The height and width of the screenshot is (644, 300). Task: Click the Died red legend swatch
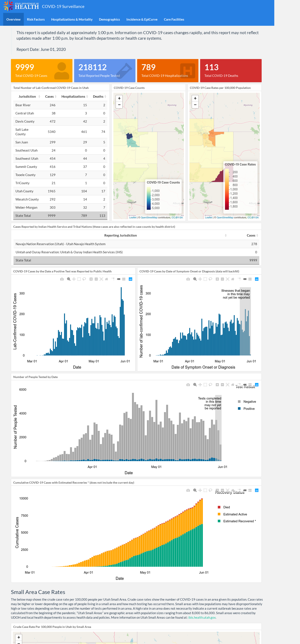tap(219, 507)
